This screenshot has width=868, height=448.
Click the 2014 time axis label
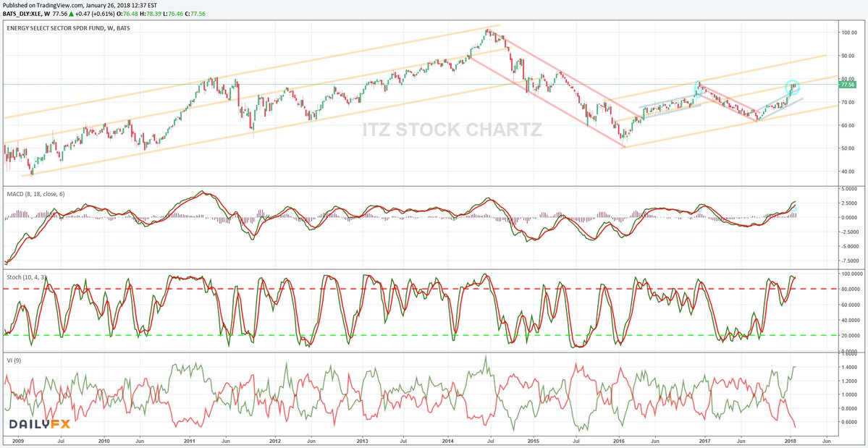[447, 442]
